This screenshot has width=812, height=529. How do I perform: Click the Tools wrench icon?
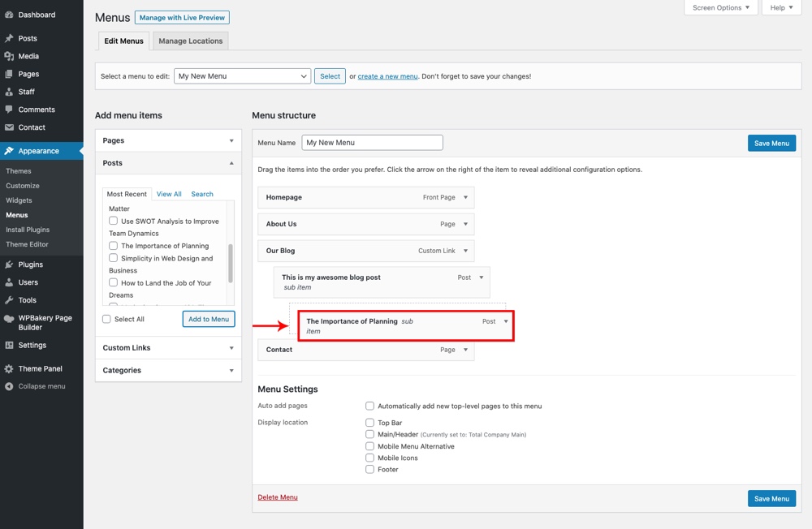pyautogui.click(x=9, y=300)
